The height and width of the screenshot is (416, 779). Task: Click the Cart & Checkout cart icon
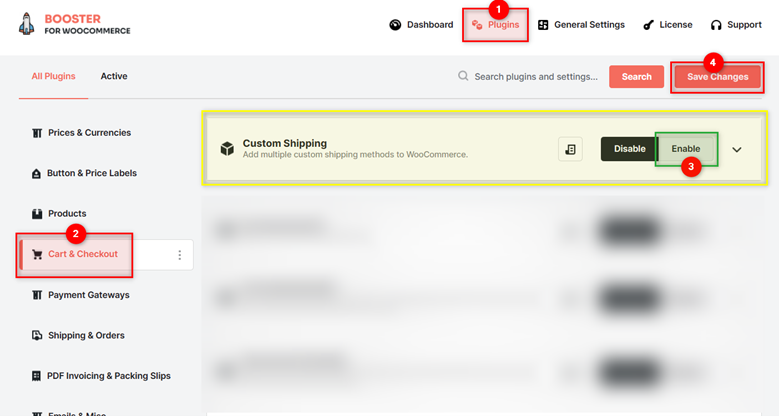click(37, 254)
